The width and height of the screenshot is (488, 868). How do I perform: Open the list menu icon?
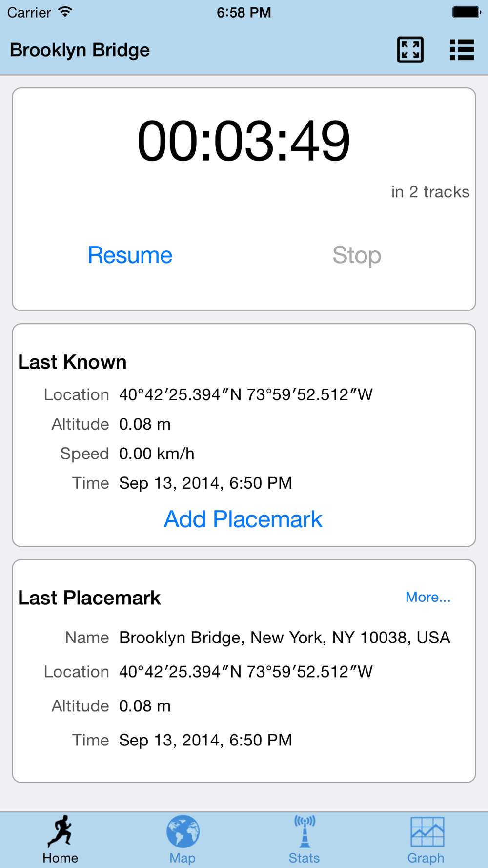(x=462, y=50)
